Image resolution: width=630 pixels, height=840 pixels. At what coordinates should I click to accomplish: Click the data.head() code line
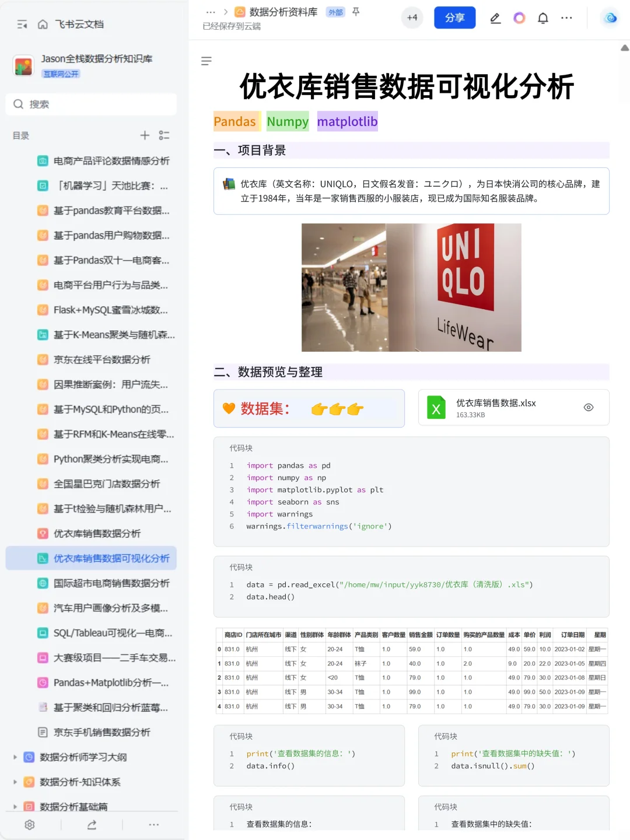[271, 597]
